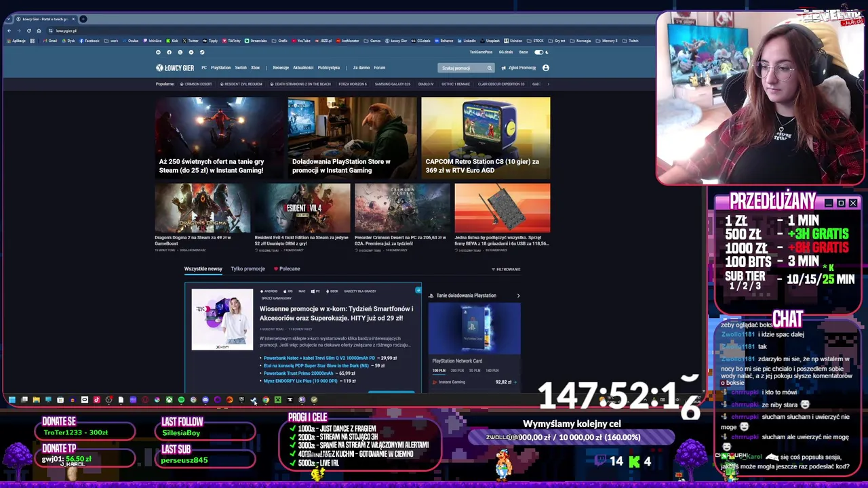Open the work bookmark folder
The height and width of the screenshot is (488, 868).
[111, 41]
